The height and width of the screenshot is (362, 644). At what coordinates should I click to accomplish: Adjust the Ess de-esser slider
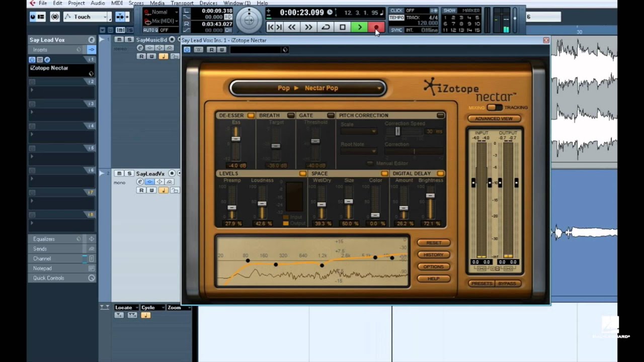coord(235,139)
